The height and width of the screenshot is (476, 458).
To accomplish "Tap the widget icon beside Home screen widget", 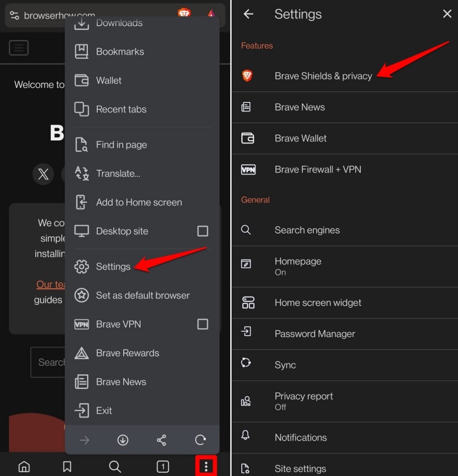I will (248, 302).
